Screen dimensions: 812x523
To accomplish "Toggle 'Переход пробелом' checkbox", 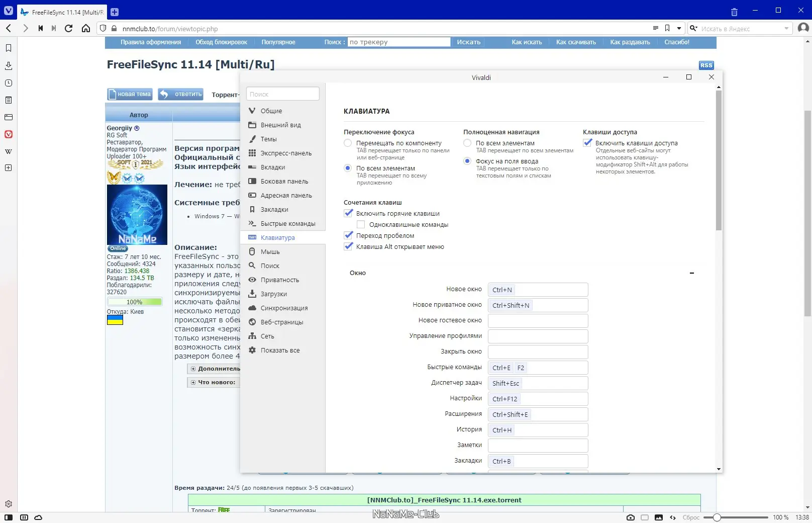I will [x=348, y=235].
